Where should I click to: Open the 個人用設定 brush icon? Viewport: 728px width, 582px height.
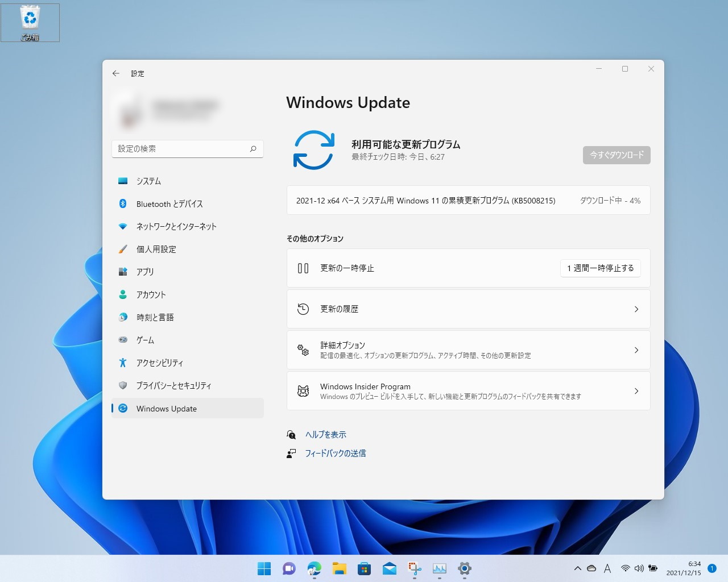[x=123, y=249]
